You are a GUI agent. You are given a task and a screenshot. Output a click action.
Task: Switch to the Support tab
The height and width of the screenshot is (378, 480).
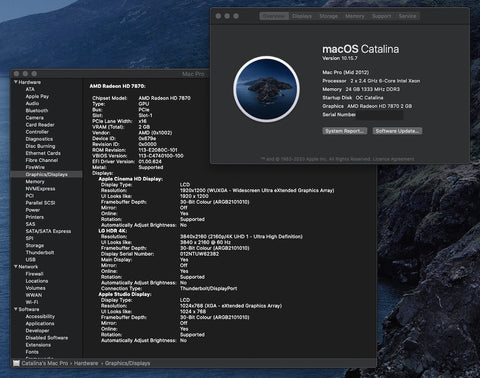381,16
